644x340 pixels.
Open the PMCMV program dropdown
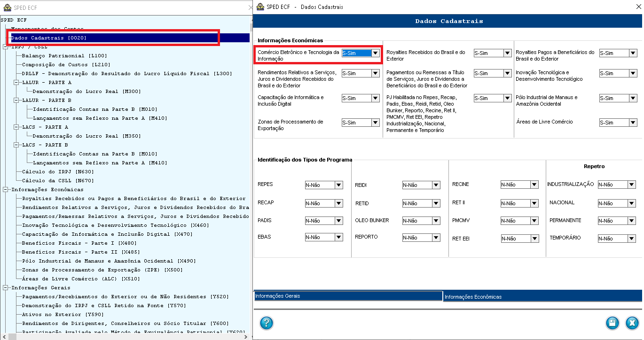534,221
